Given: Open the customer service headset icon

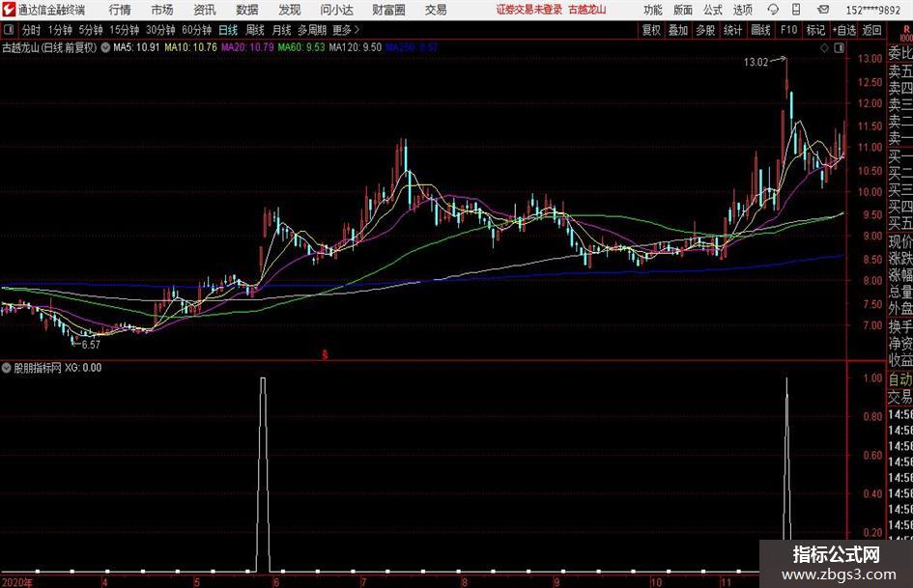Looking at the screenshot, I should point(773,10).
